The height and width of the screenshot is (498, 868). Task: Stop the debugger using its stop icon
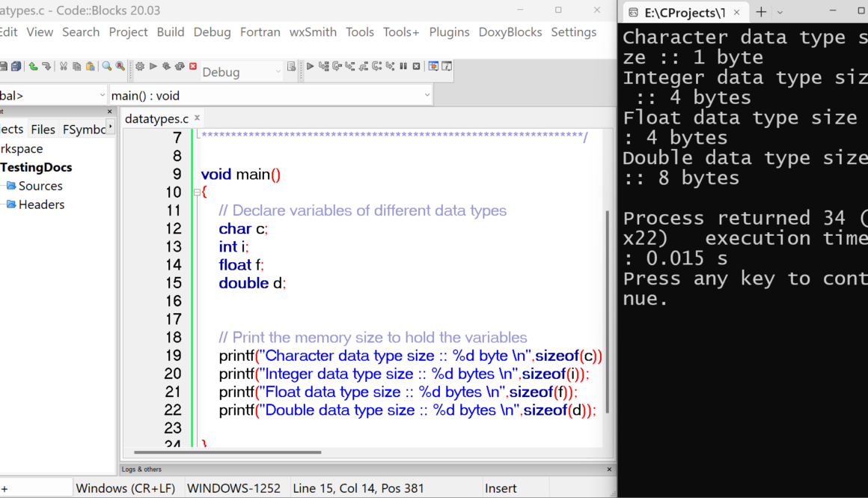[416, 67]
